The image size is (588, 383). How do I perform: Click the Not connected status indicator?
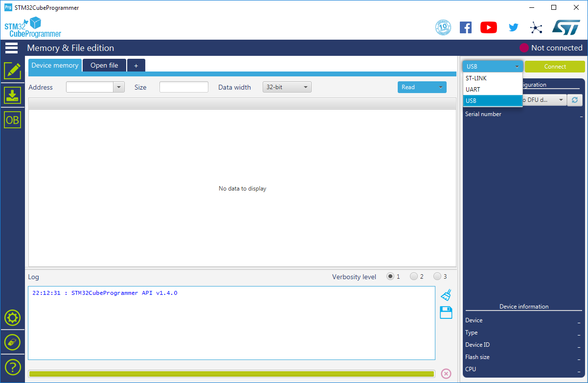[551, 48]
